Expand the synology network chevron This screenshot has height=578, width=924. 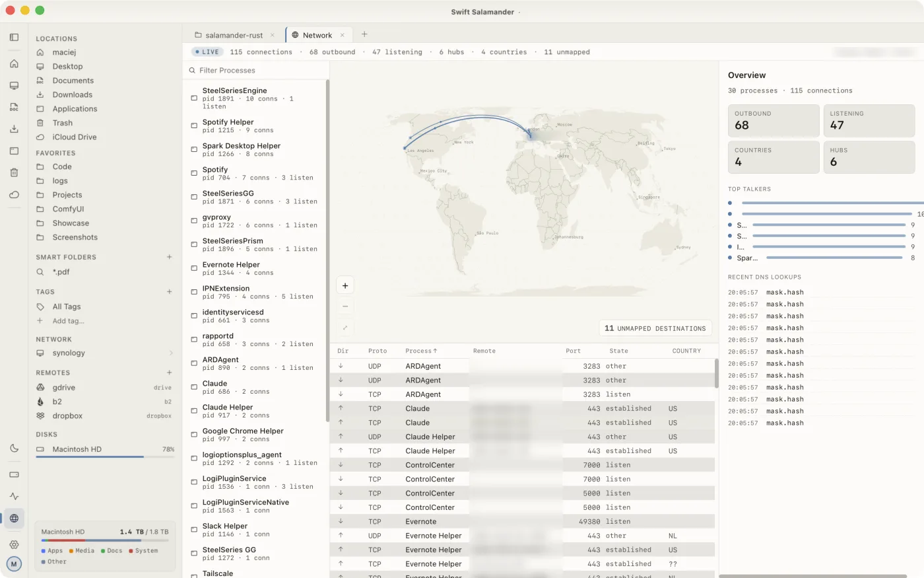click(x=171, y=353)
